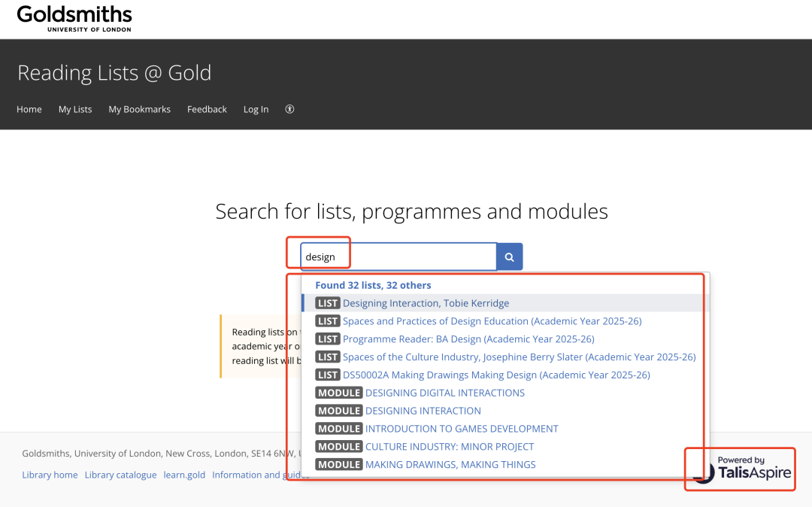Open the learn.gold footer link
This screenshot has width=812, height=507.
click(x=184, y=475)
